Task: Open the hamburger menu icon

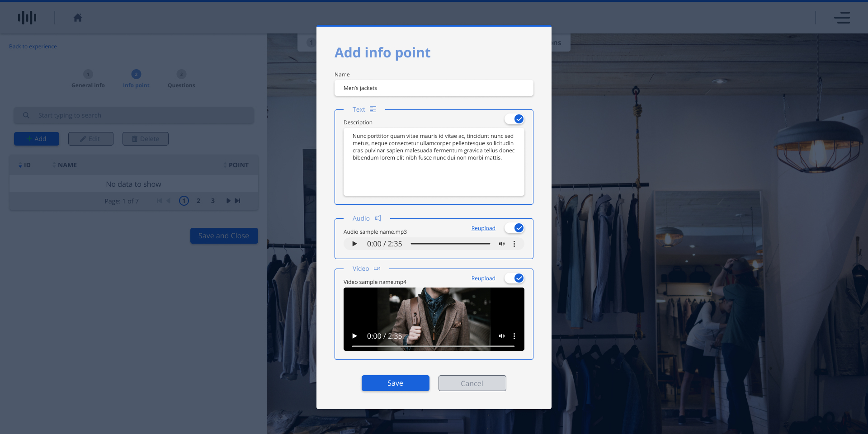Action: pyautogui.click(x=842, y=18)
